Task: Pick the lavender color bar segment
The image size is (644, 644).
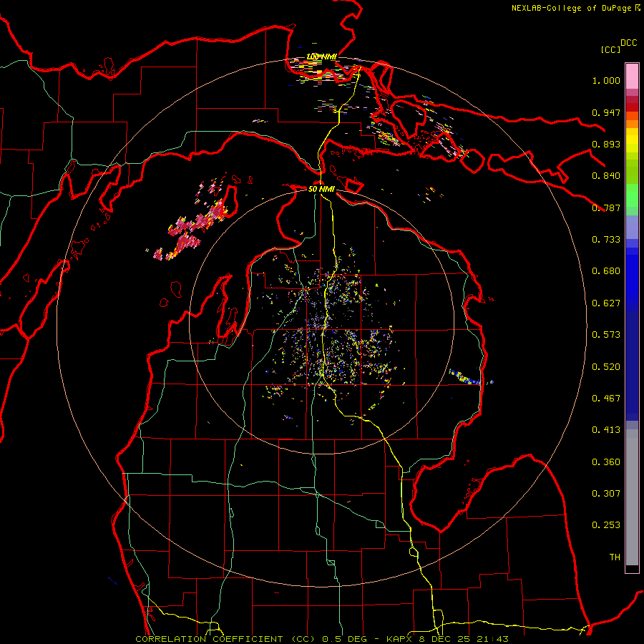Action: pos(632,227)
